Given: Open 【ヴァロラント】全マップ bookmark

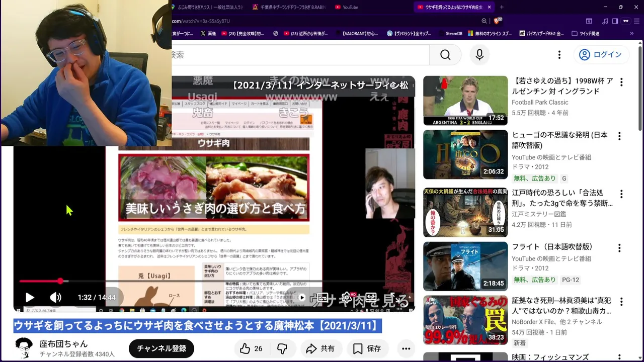Looking at the screenshot, I should coord(409,34).
